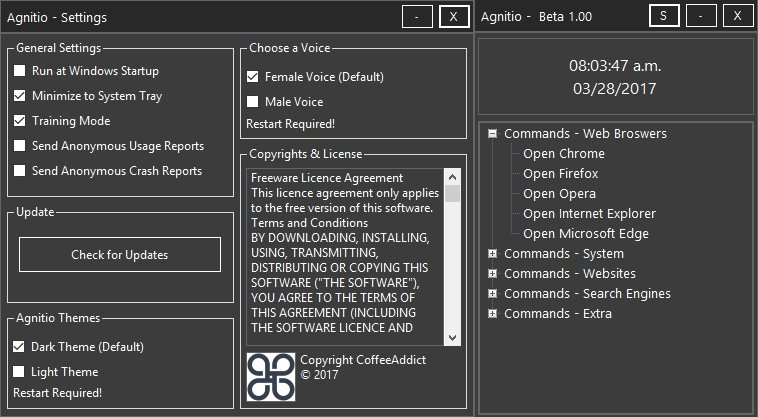Uncheck Minimize to System Tray
758x417 pixels.
[19, 96]
